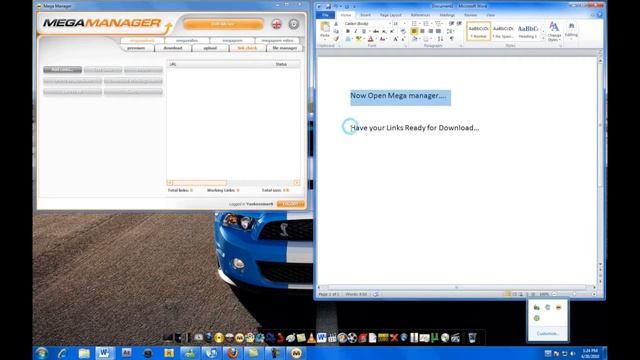Image resolution: width=640 pixels, height=360 pixels.
Task: Toggle Strikethrough formatting in Word
Action: 376,31
